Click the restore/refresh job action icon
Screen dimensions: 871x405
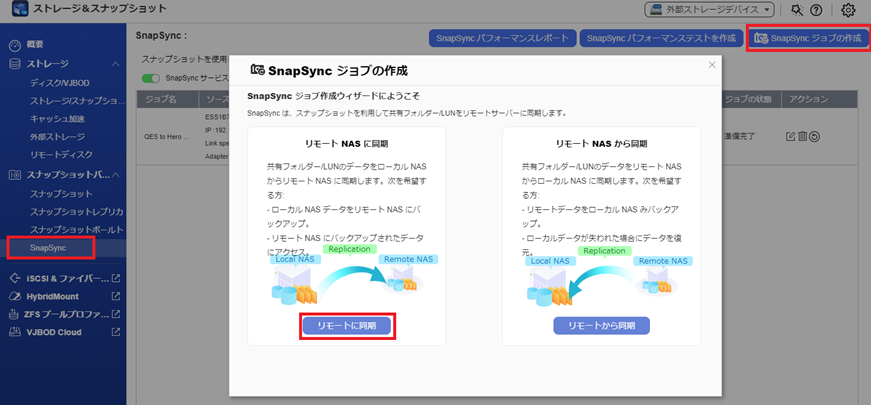tap(814, 136)
